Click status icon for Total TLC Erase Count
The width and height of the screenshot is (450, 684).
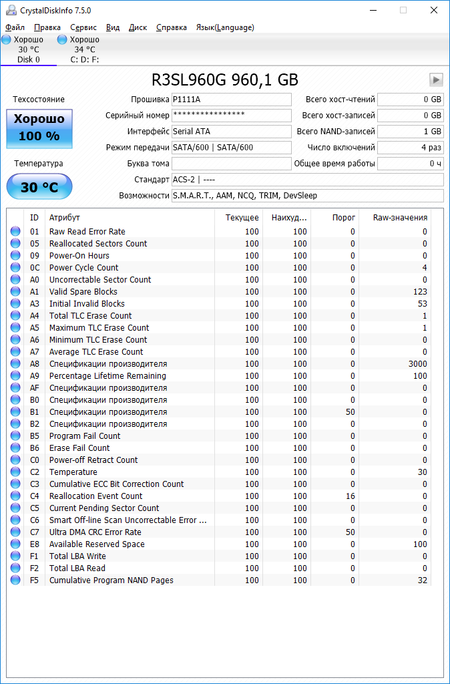(x=16, y=316)
